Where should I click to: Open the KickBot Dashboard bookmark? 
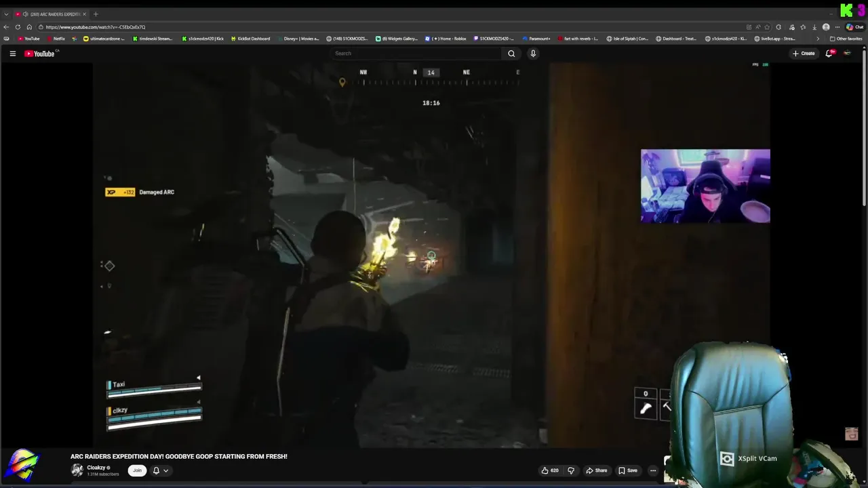coord(250,39)
